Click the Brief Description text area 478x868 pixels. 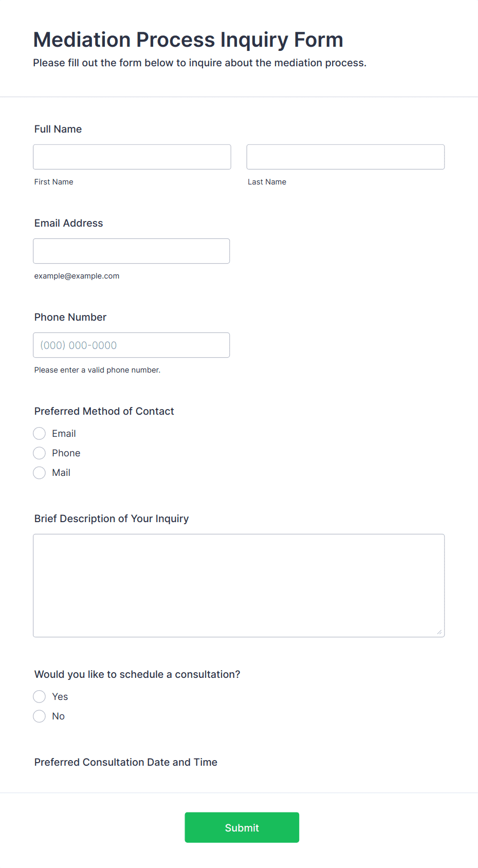click(x=239, y=585)
